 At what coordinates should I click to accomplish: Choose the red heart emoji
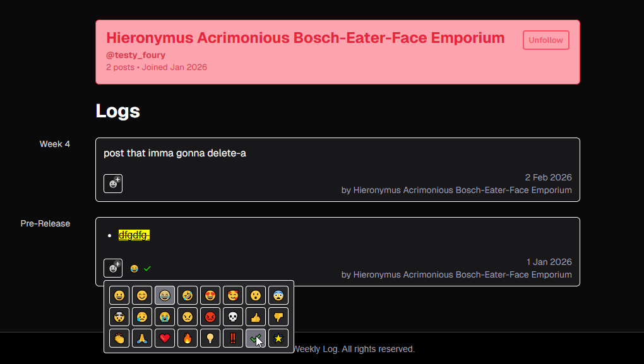tap(165, 338)
